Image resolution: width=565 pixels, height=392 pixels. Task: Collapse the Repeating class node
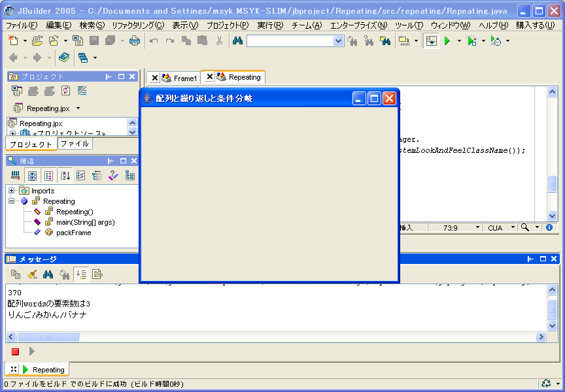click(x=12, y=201)
